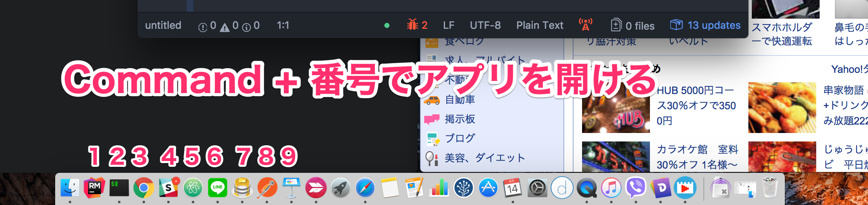The height and width of the screenshot is (205, 868).
Task: Click the green status dot indicator
Action: click(386, 25)
